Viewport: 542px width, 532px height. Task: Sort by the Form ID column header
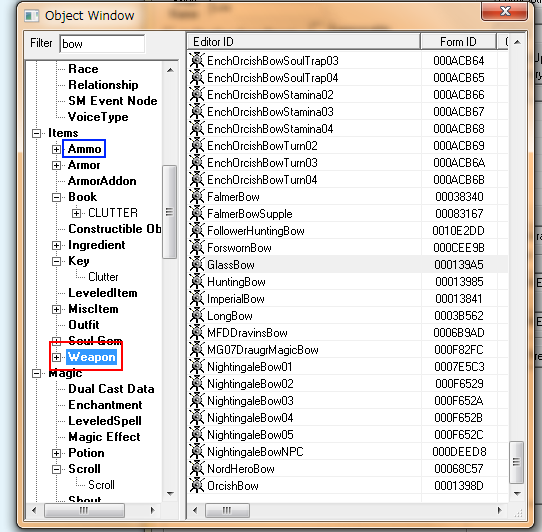coord(458,42)
